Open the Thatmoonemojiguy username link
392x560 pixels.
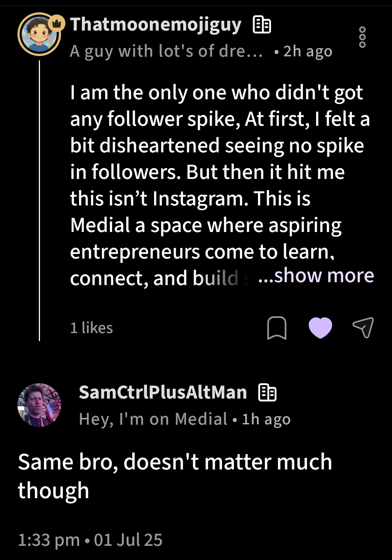pos(155,25)
